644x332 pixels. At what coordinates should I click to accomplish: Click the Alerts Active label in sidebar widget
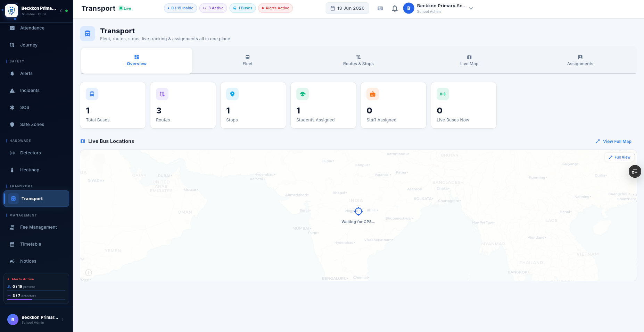point(23,279)
